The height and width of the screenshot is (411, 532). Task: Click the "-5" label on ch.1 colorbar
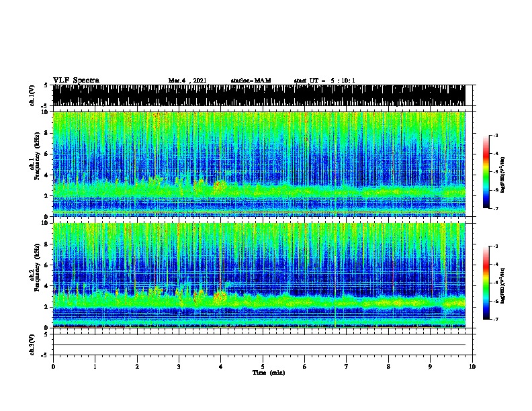(x=495, y=172)
